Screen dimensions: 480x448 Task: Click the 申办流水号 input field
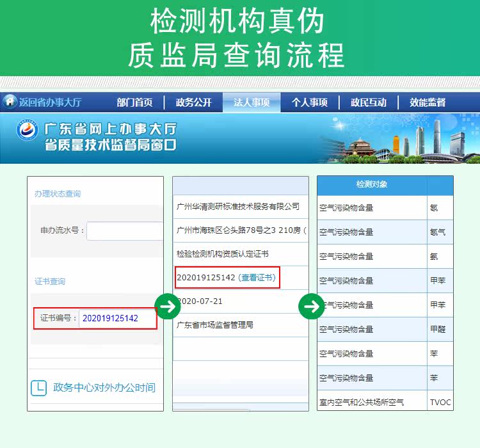125,231
